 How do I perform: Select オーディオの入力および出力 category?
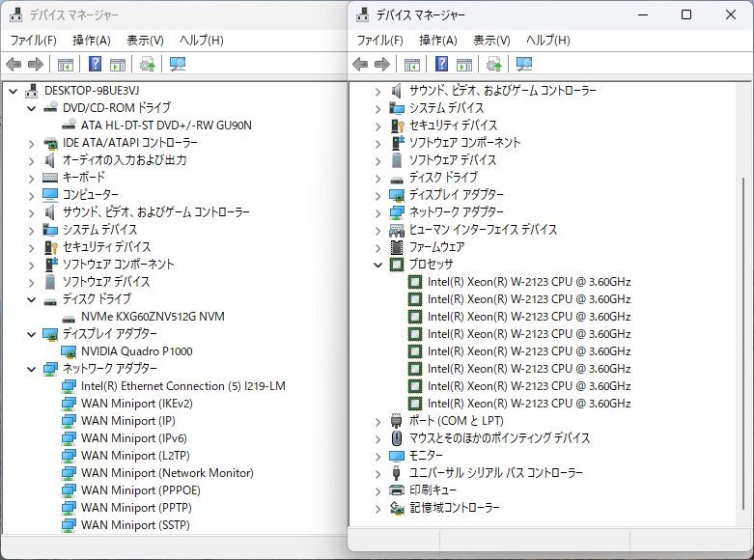(125, 159)
